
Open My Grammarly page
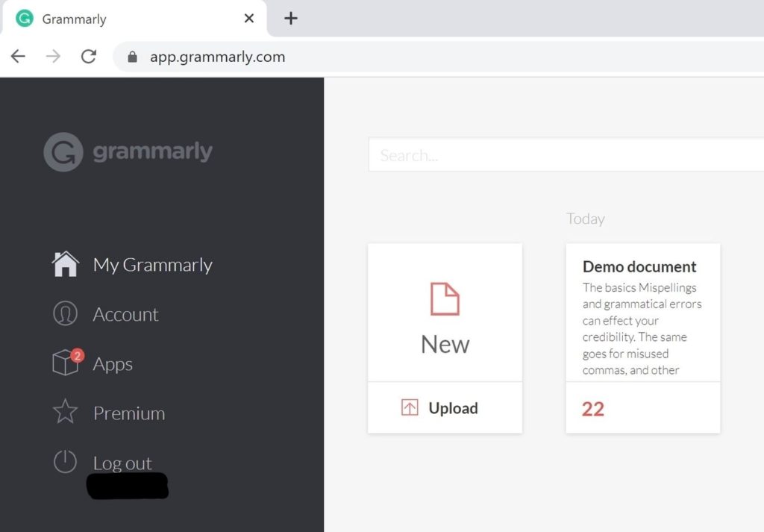(152, 265)
